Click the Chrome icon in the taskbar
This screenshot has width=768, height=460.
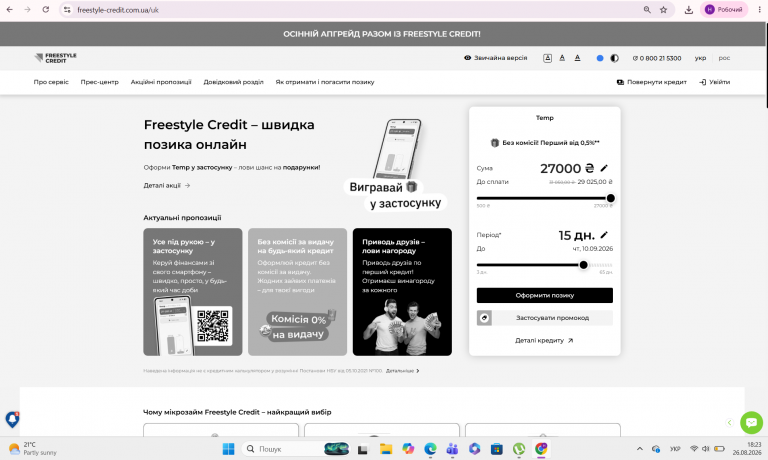tap(541, 449)
